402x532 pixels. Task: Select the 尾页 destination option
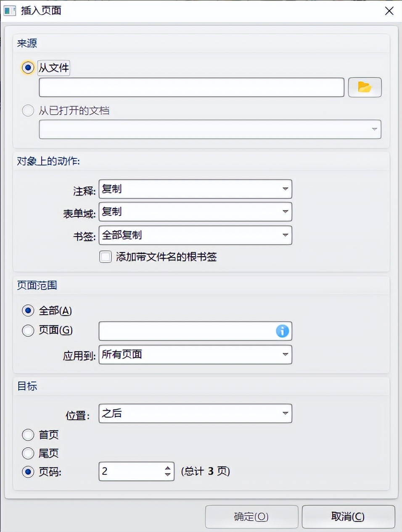click(28, 453)
